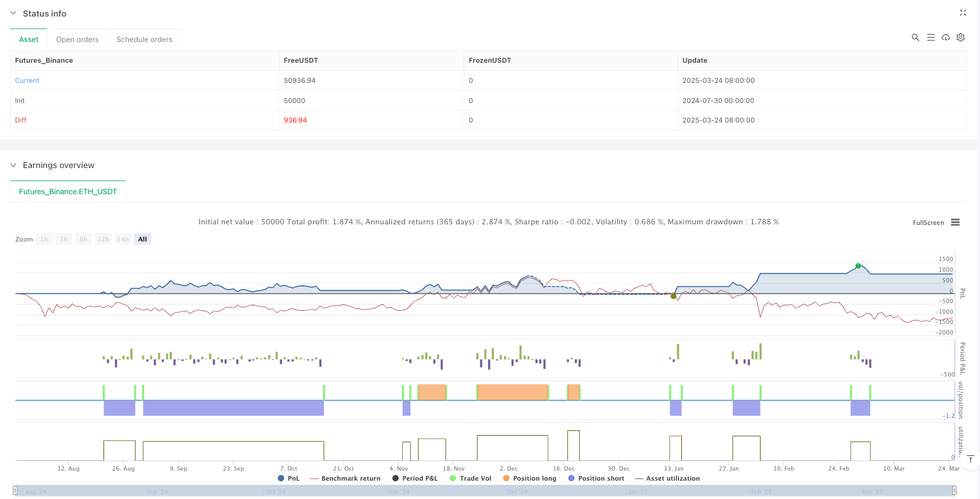
Task: Collapse the Status info section
Action: [x=14, y=13]
